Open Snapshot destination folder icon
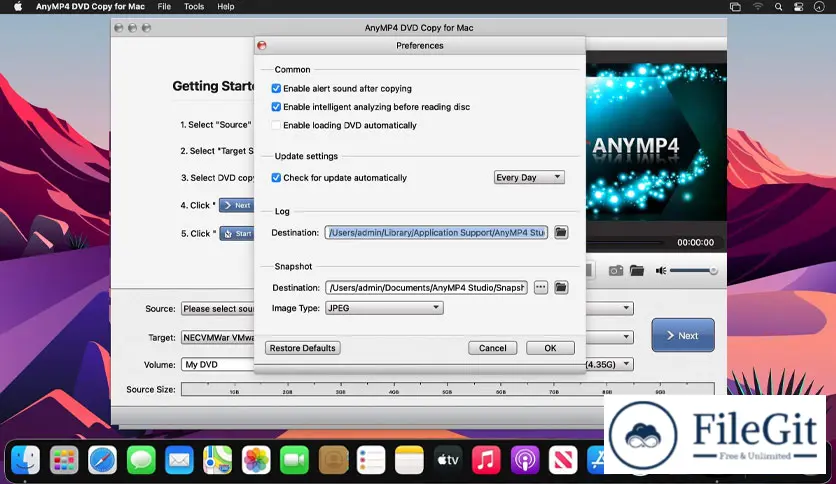Viewport: 836px width, 484px height. pyautogui.click(x=561, y=287)
